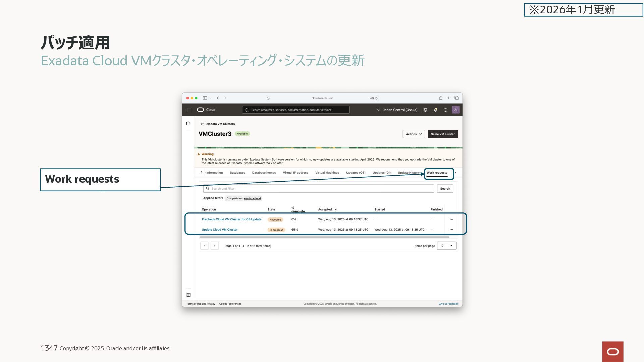This screenshot has height=362, width=644.
Task: Expand bottom-left side panel toggle icon
Action: click(189, 295)
